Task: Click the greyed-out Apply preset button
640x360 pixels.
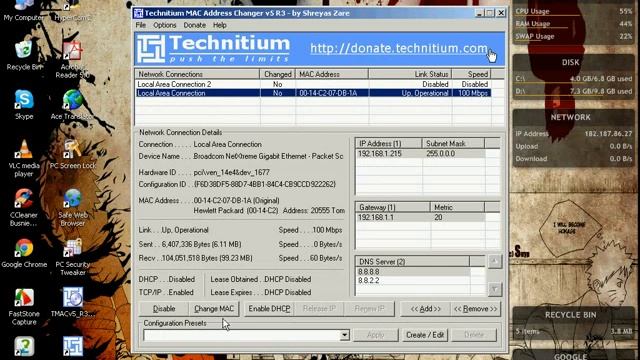Action: pos(376,335)
